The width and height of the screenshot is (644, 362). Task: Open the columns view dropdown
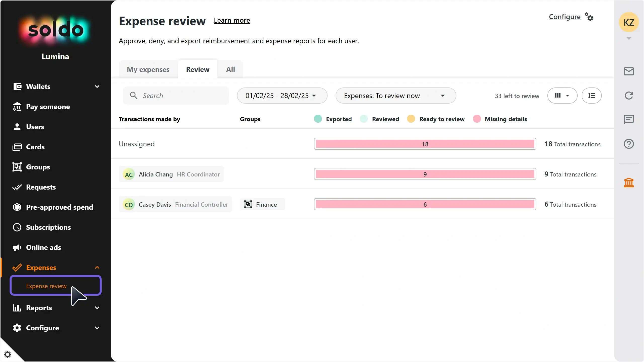pos(562,96)
